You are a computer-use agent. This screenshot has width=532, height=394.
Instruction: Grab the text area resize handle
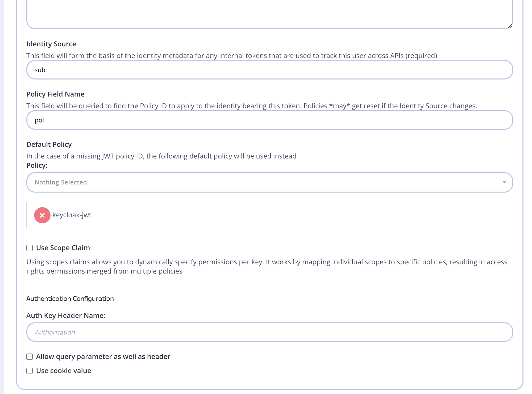(510, 26)
